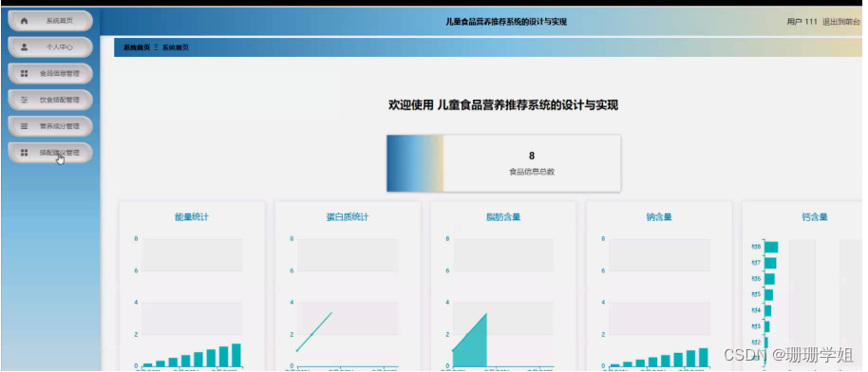Click the breadcrumb separator icon
This screenshot has height=372, width=868.
point(156,47)
